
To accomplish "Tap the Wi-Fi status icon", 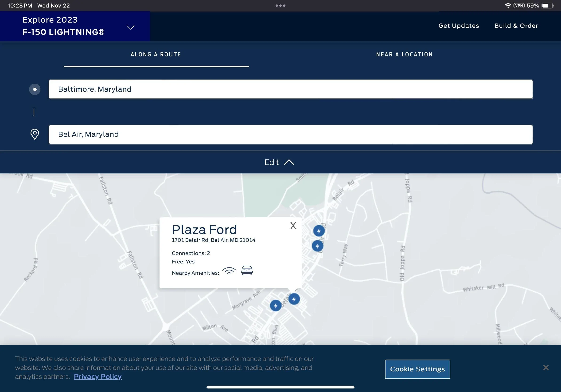I will [508, 5].
